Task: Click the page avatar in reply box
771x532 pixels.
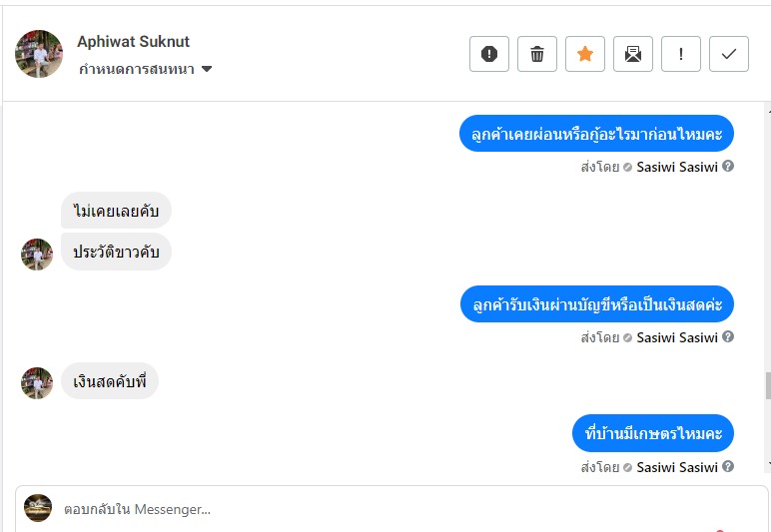Action: 38,508
